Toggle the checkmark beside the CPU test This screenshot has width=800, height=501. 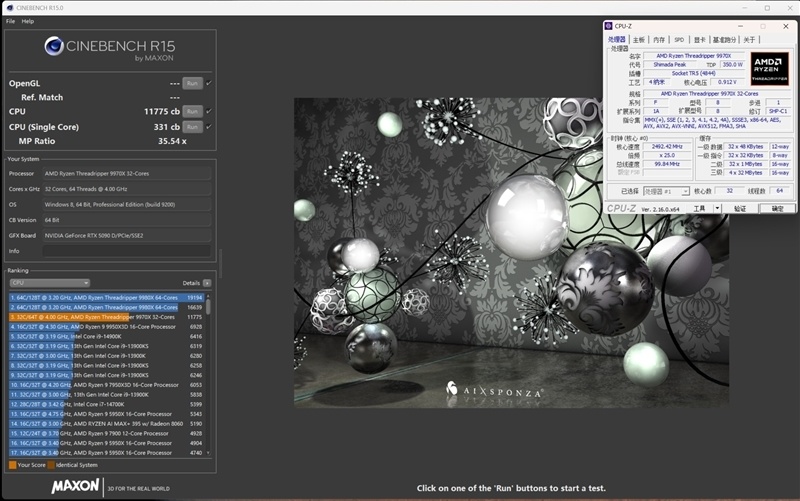(x=209, y=112)
